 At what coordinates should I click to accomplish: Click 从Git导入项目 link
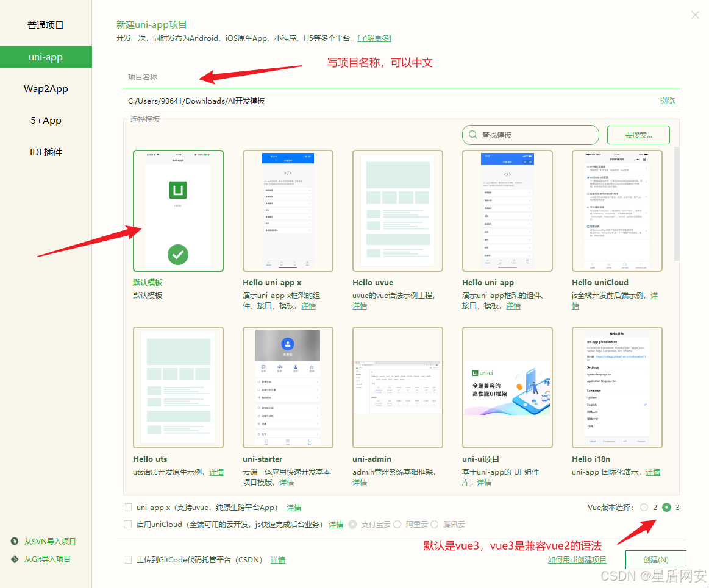pyautogui.click(x=47, y=559)
